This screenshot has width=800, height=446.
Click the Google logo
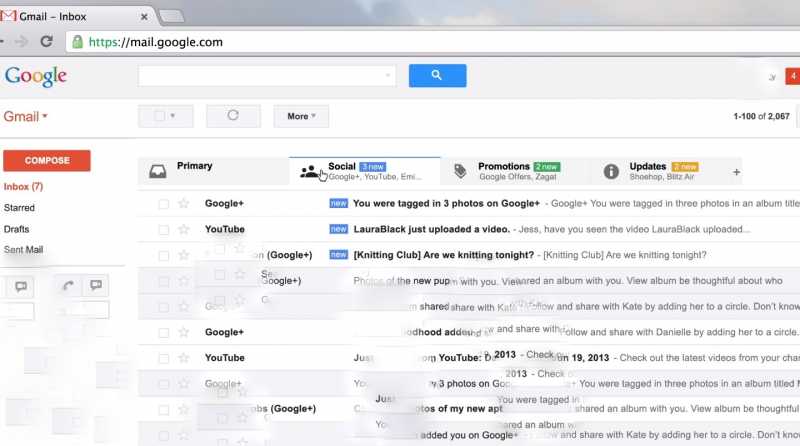pos(36,77)
